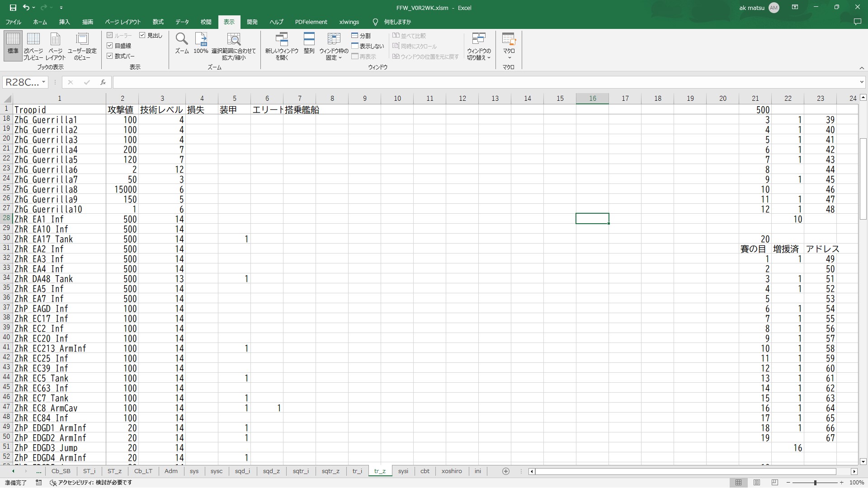Screen dimensions: 868x488
Task: Select cell ZhG_Guerrilla8
Action: pos(59,189)
